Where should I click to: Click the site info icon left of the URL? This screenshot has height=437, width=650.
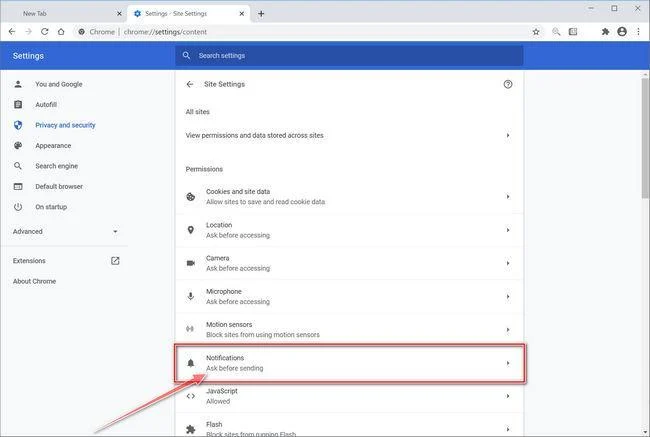click(x=82, y=32)
